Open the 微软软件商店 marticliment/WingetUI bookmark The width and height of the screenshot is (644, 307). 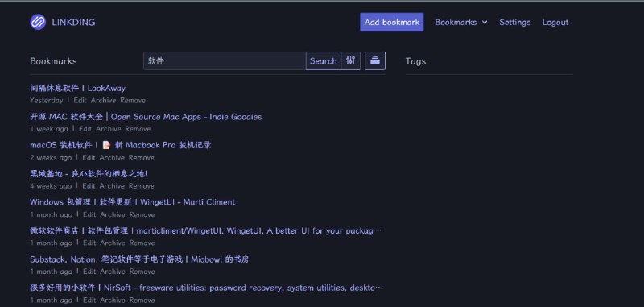point(206,231)
